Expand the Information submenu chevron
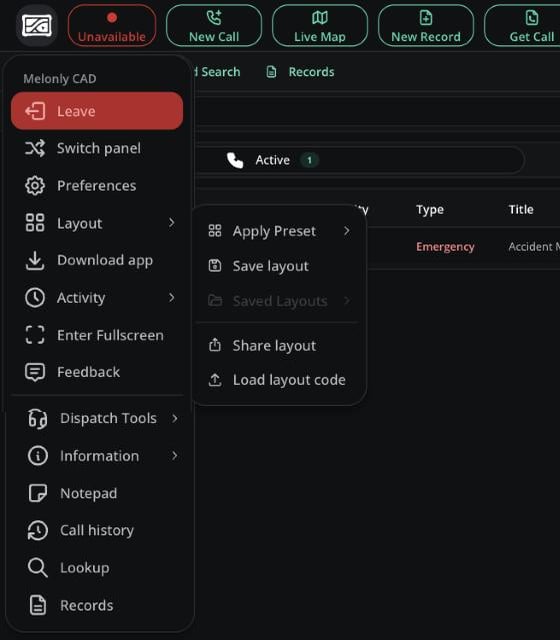This screenshot has height=640, width=560. (175, 456)
